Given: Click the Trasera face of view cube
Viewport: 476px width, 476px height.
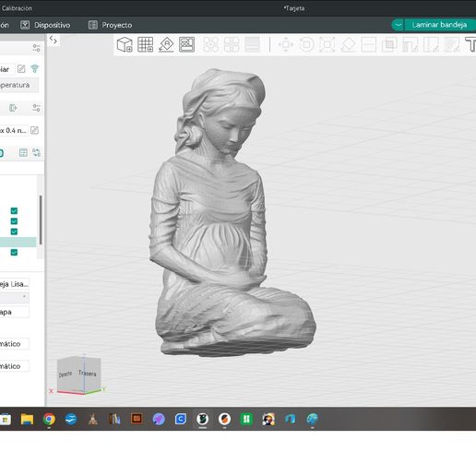Looking at the screenshot, I should (x=88, y=374).
